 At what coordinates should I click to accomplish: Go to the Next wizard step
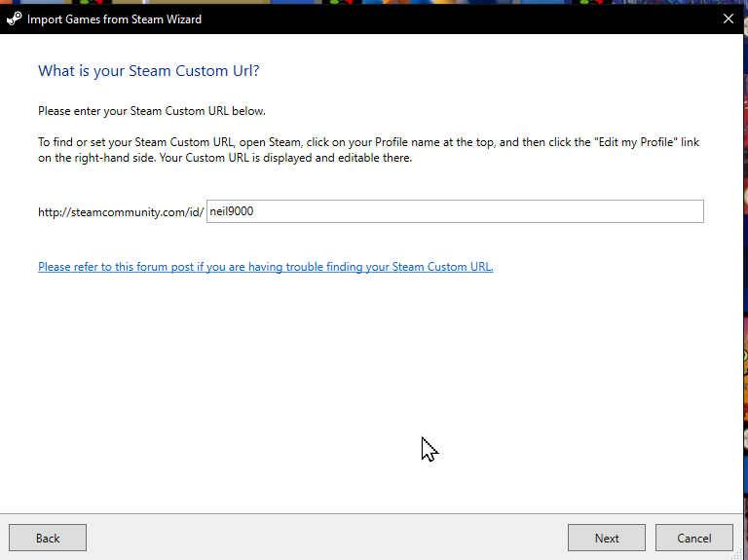pos(607,538)
